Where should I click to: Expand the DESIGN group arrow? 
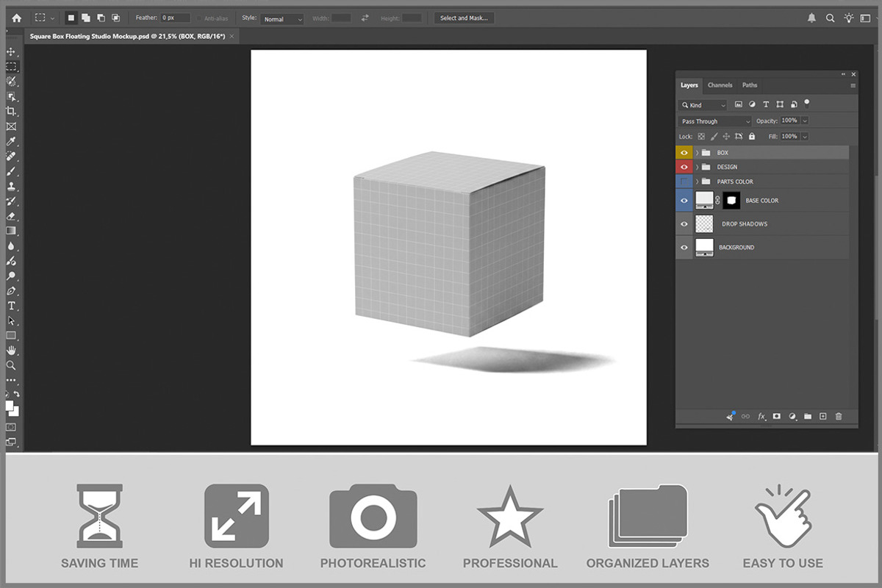(x=697, y=167)
